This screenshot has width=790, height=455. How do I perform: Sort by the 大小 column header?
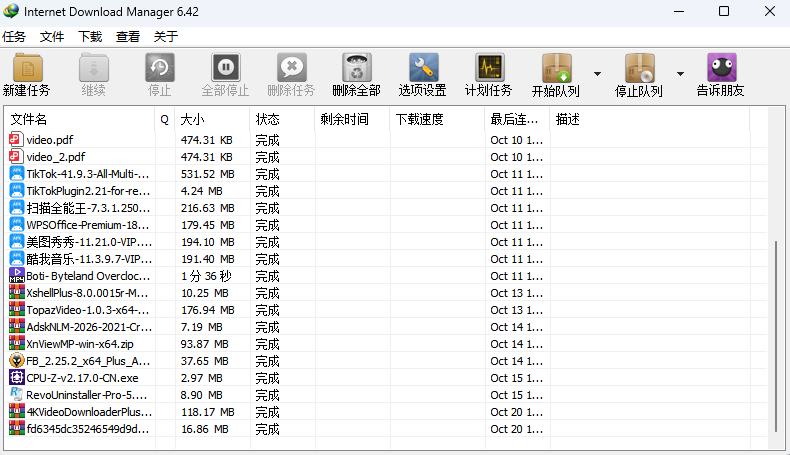pyautogui.click(x=210, y=120)
